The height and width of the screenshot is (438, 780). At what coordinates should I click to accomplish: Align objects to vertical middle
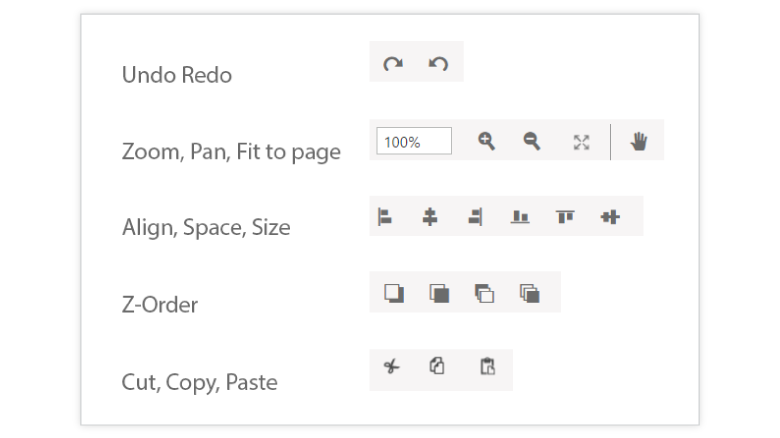[610, 216]
